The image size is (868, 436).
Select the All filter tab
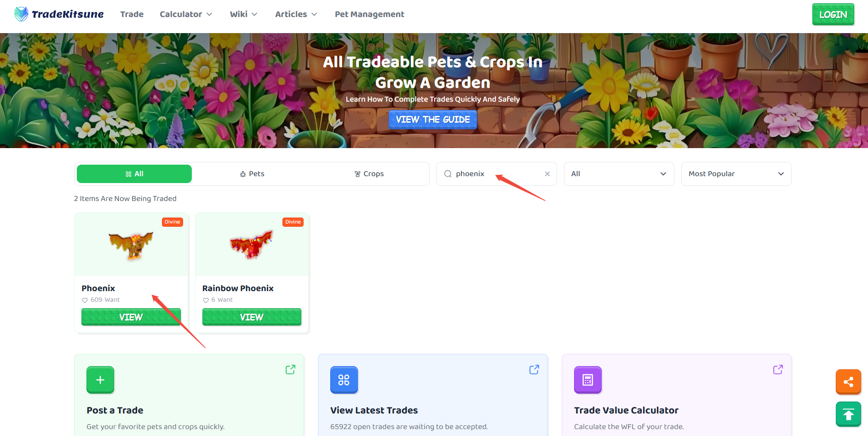tap(134, 174)
